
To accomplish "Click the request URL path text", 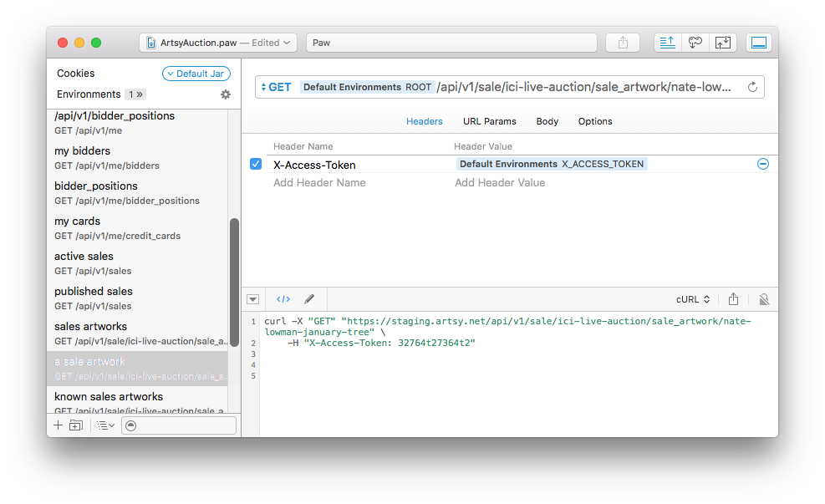I will pyautogui.click(x=584, y=87).
